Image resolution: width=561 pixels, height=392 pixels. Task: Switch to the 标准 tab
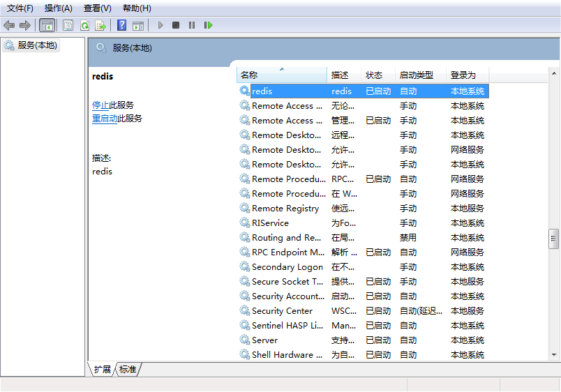coord(128,369)
